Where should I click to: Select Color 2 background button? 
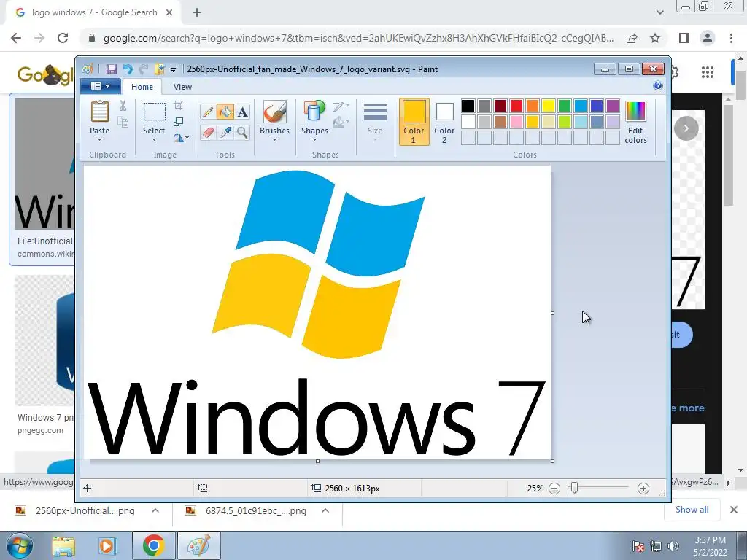point(444,122)
